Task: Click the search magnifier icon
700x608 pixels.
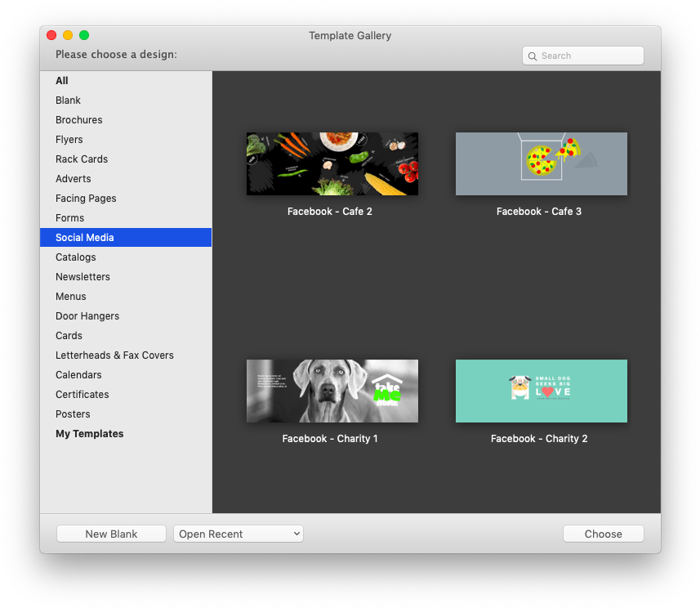Action: pyautogui.click(x=533, y=56)
